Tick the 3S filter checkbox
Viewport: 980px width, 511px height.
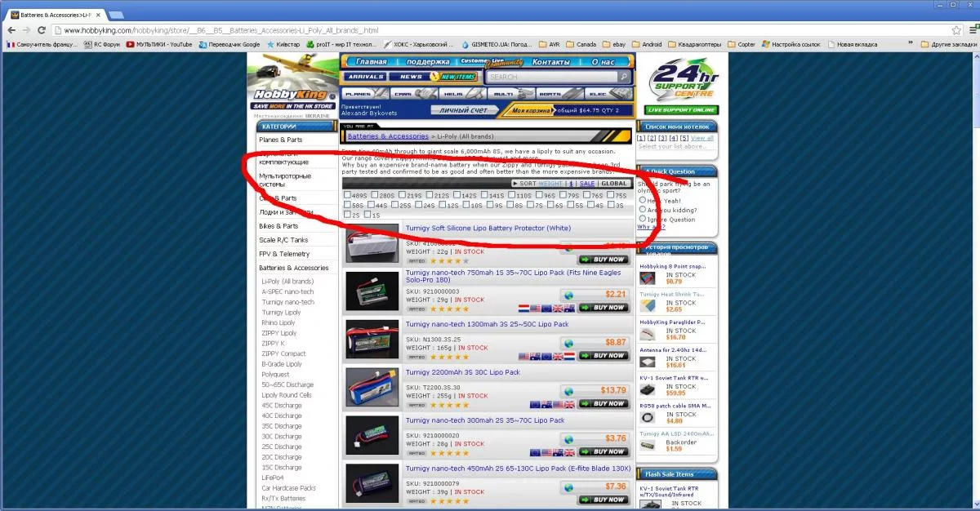[x=611, y=205]
